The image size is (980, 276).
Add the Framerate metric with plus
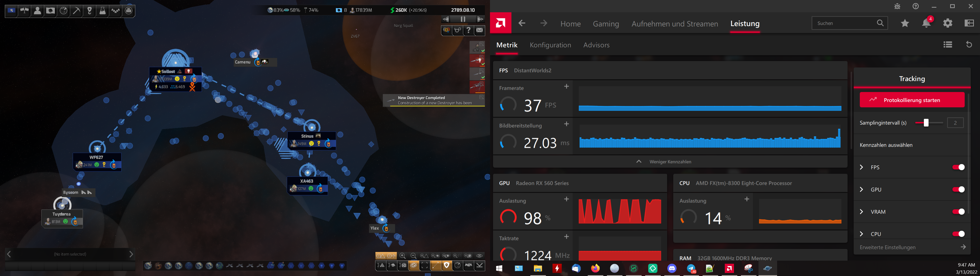[566, 87]
